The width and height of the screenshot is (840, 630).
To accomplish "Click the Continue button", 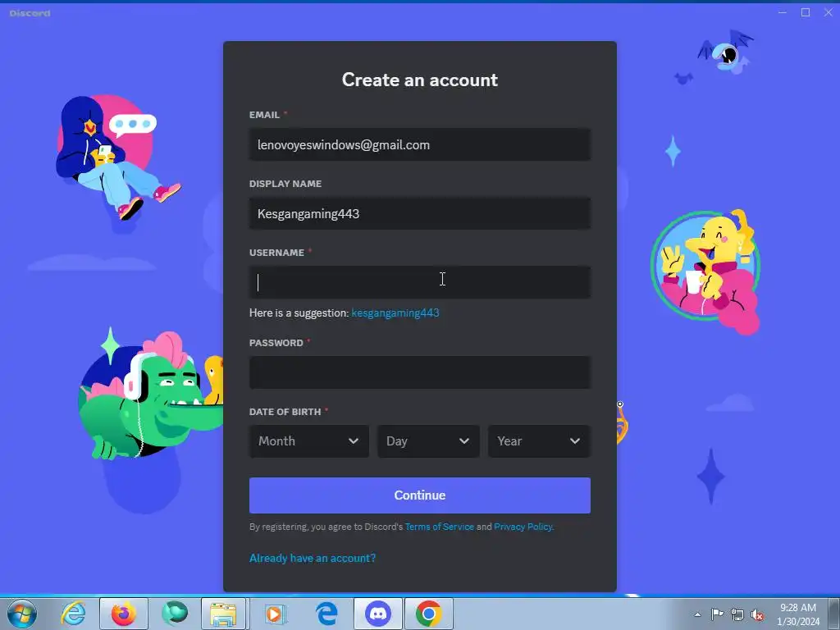I will (419, 495).
